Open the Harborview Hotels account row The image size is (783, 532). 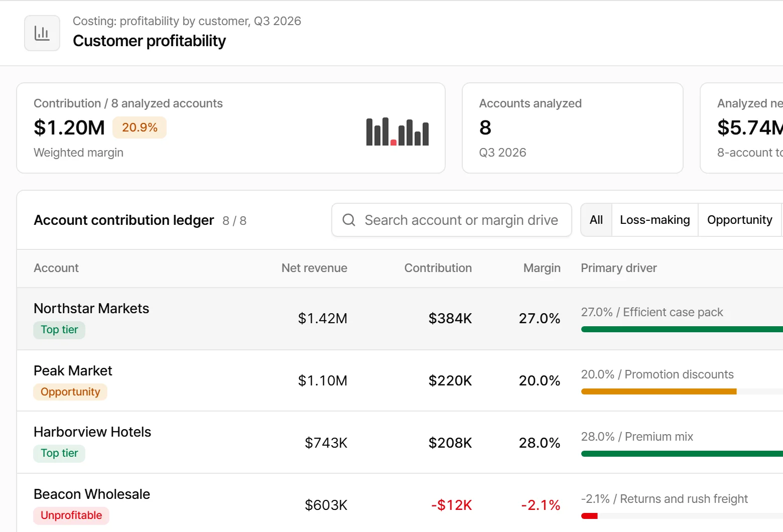pos(400,443)
